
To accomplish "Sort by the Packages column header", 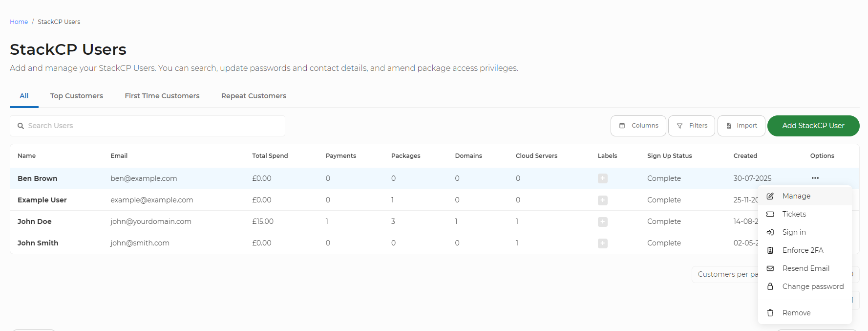I will [406, 156].
